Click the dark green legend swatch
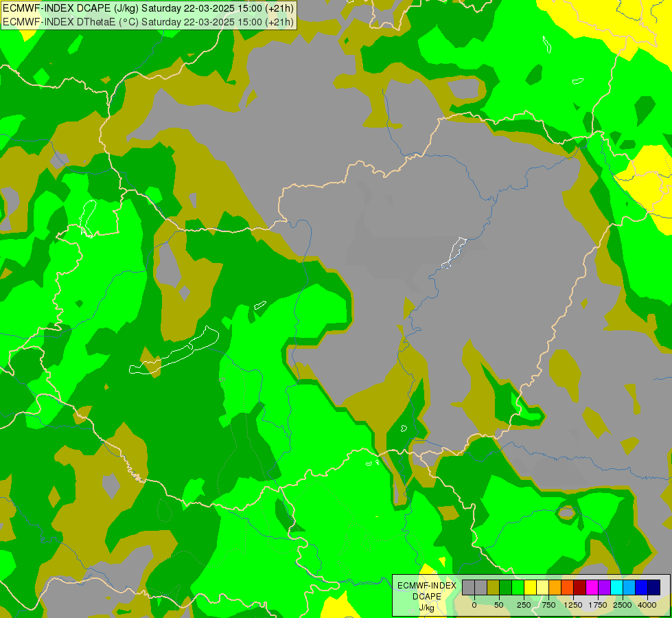 tap(506, 587)
